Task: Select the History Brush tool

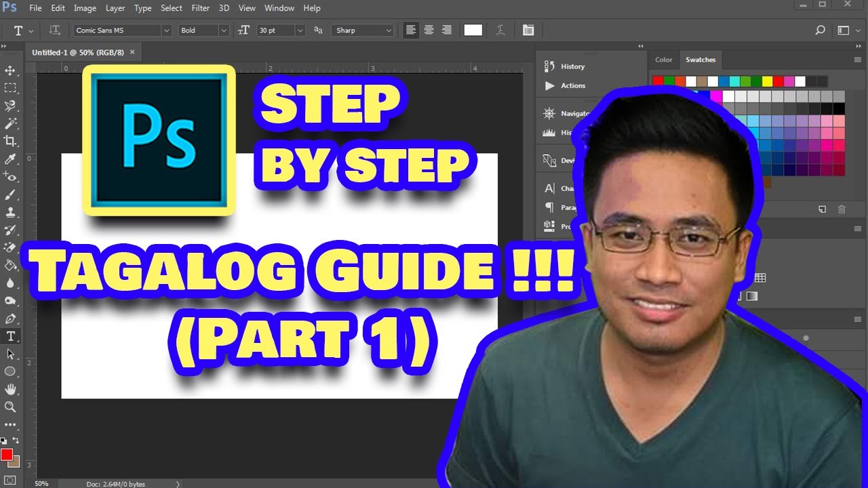Action: (x=10, y=230)
